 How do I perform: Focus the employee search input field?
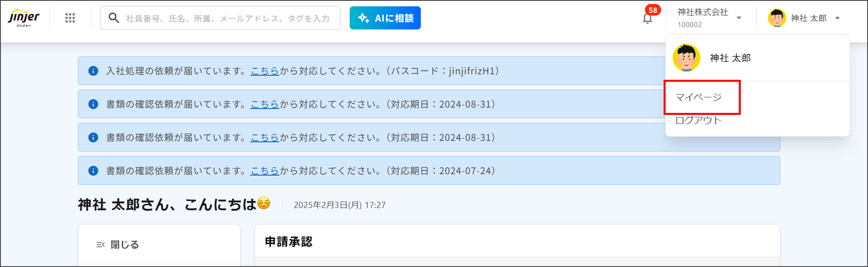pyautogui.click(x=228, y=18)
